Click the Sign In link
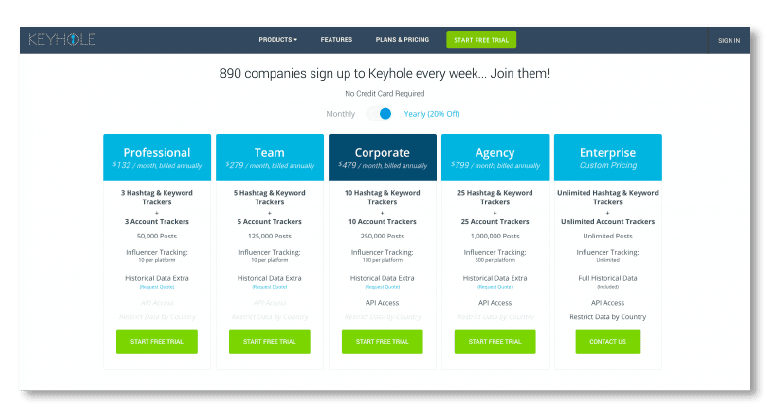The image size is (770, 419). click(729, 41)
